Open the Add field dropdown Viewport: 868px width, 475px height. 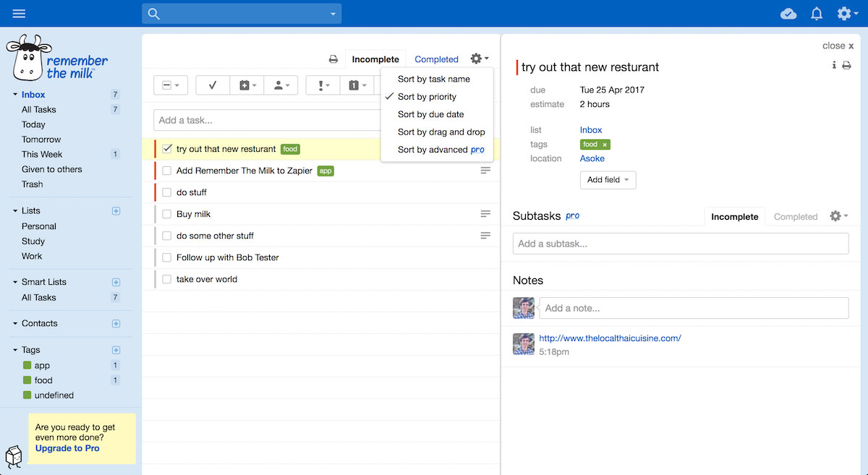[608, 180]
